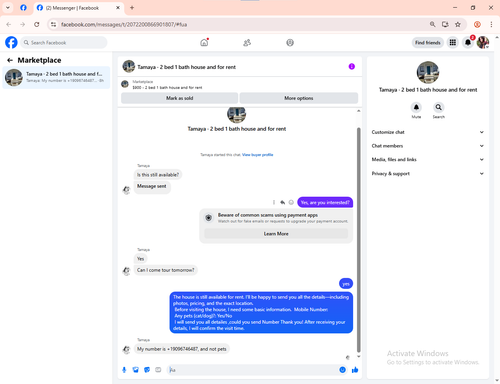This screenshot has height=384, width=500.
Task: Click the Facebook logo home icon
Action: pos(11,43)
